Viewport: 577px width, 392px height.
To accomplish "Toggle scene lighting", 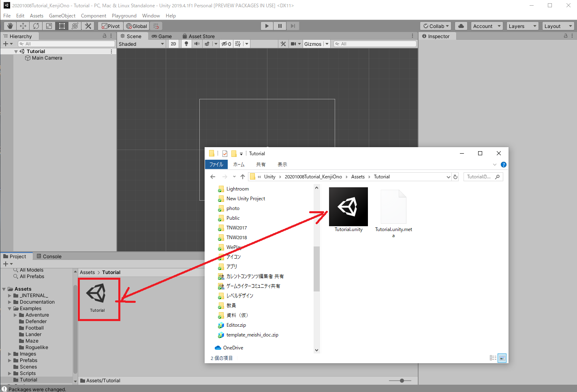I will tap(186, 44).
